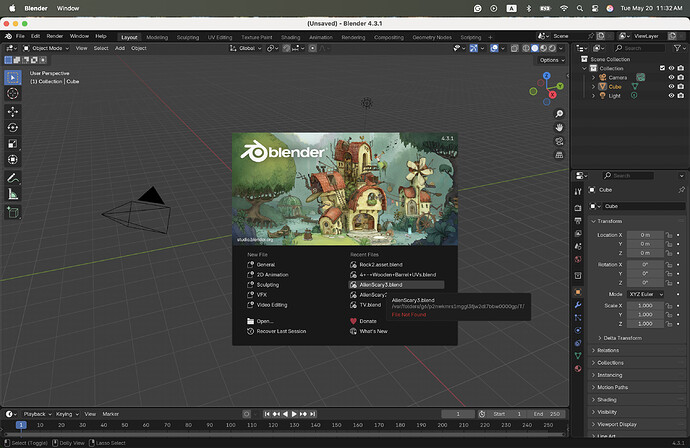Expand the Delta Transform panel
690x448 pixels.
620,338
